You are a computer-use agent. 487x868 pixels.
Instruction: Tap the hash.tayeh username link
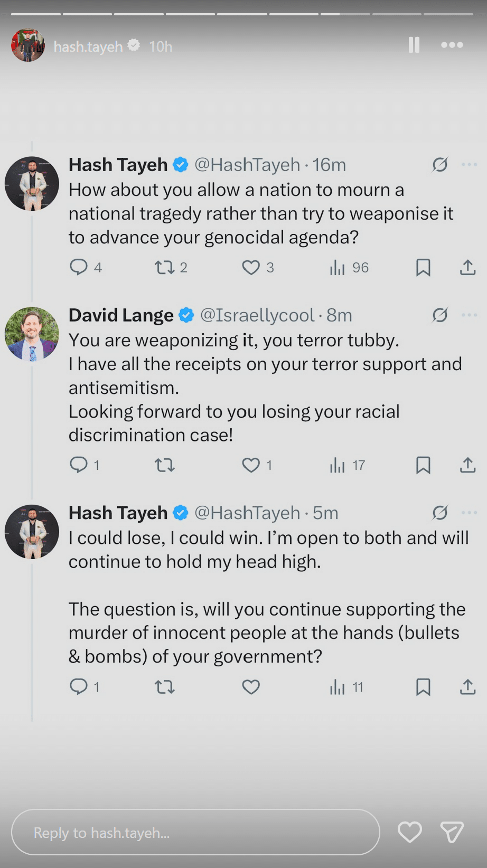point(88,46)
